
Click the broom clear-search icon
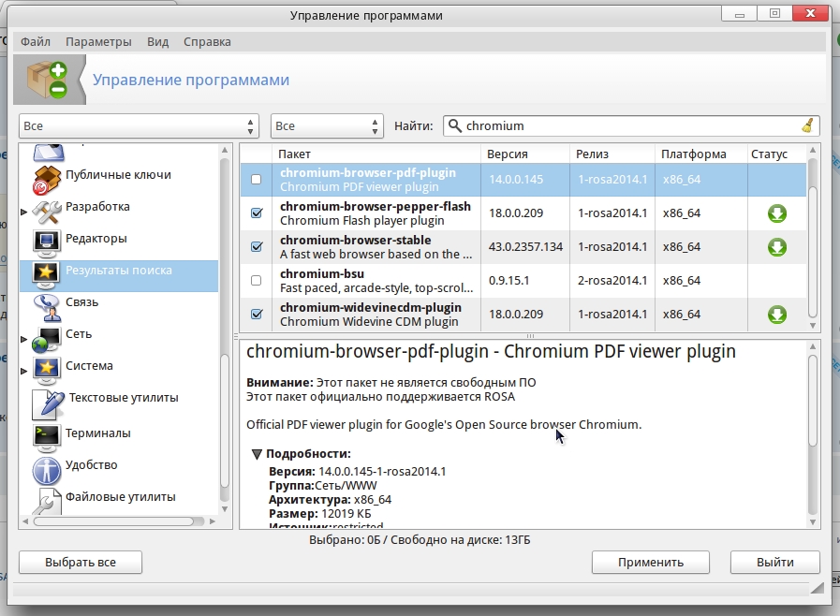click(808, 125)
